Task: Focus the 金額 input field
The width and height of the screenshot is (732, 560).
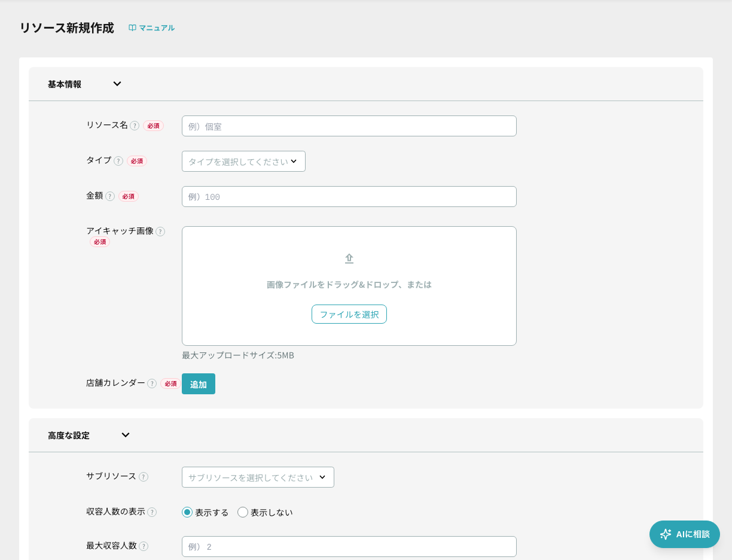Action: [x=349, y=197]
